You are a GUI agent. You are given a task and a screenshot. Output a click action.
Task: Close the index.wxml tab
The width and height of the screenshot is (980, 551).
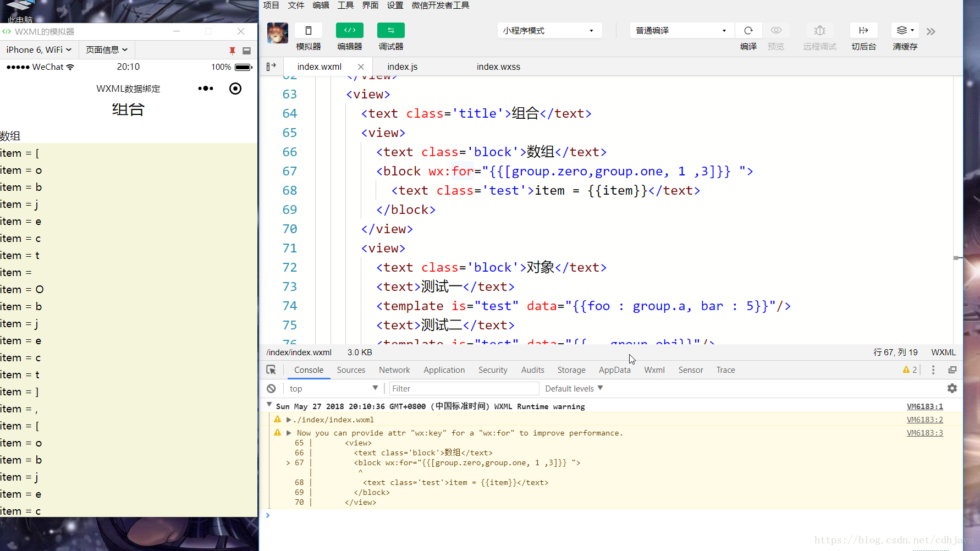[x=361, y=67]
